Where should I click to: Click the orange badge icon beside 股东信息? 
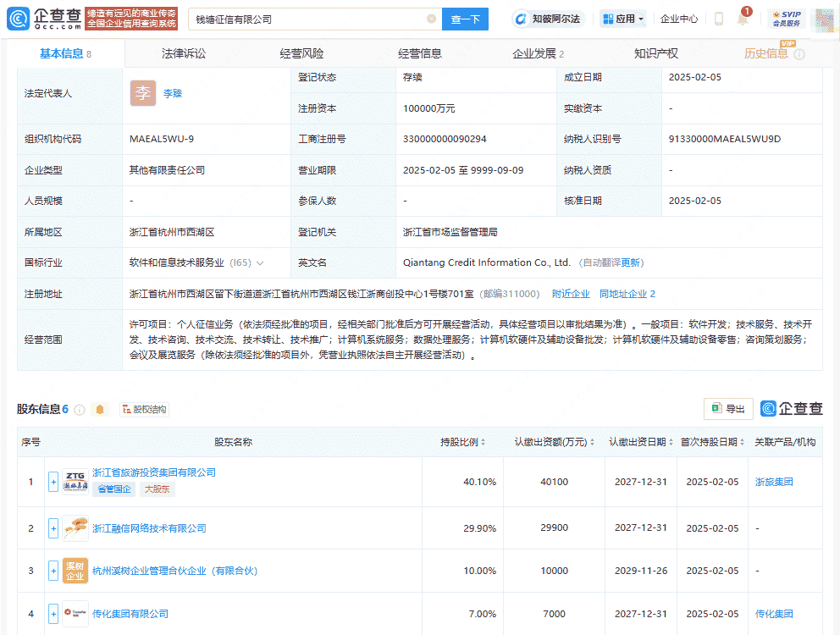[x=100, y=409]
